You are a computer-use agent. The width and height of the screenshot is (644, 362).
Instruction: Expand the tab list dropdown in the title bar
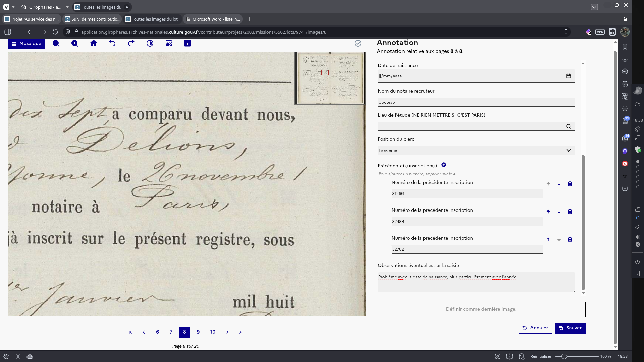click(594, 7)
